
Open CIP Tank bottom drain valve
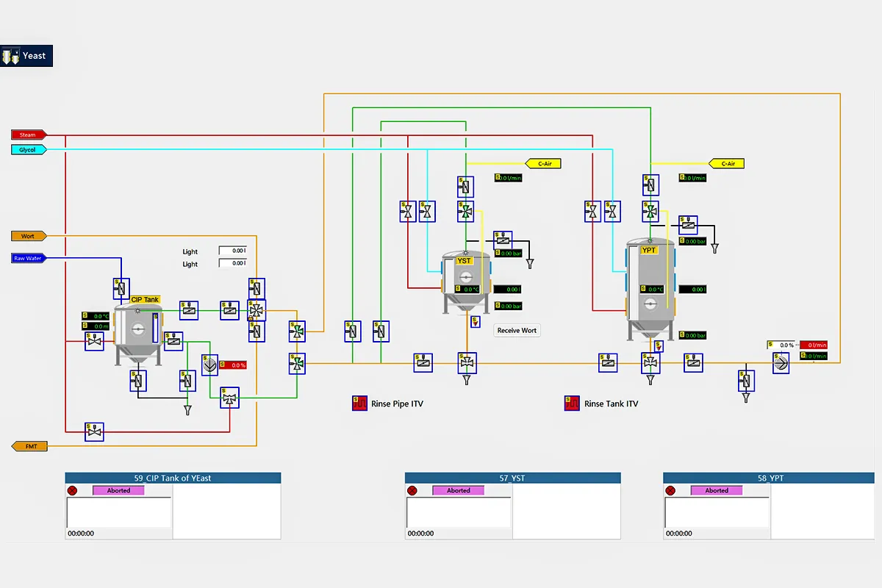pos(137,380)
